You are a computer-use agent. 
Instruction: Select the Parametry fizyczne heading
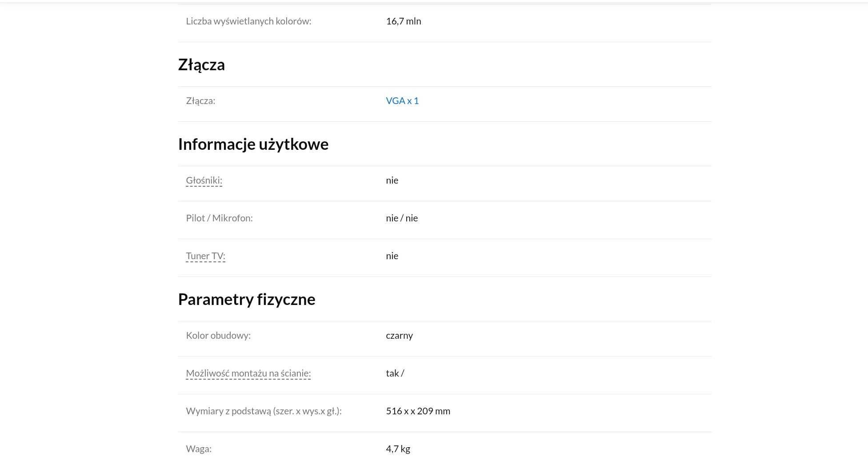point(247,299)
